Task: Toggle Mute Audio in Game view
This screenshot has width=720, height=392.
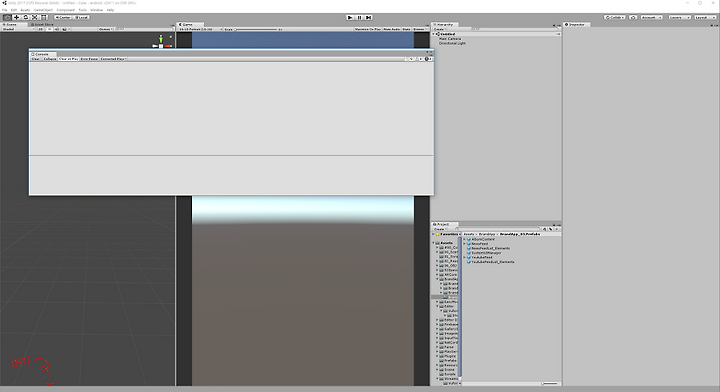Action: pos(392,29)
